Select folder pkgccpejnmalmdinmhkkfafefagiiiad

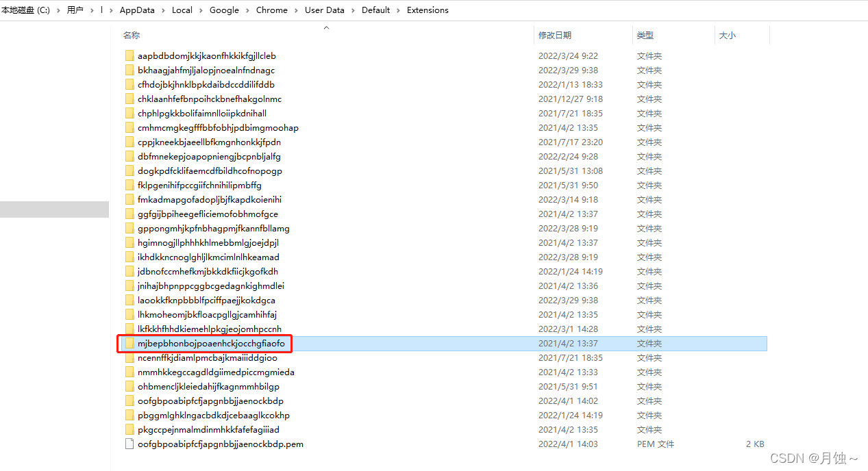click(x=208, y=430)
